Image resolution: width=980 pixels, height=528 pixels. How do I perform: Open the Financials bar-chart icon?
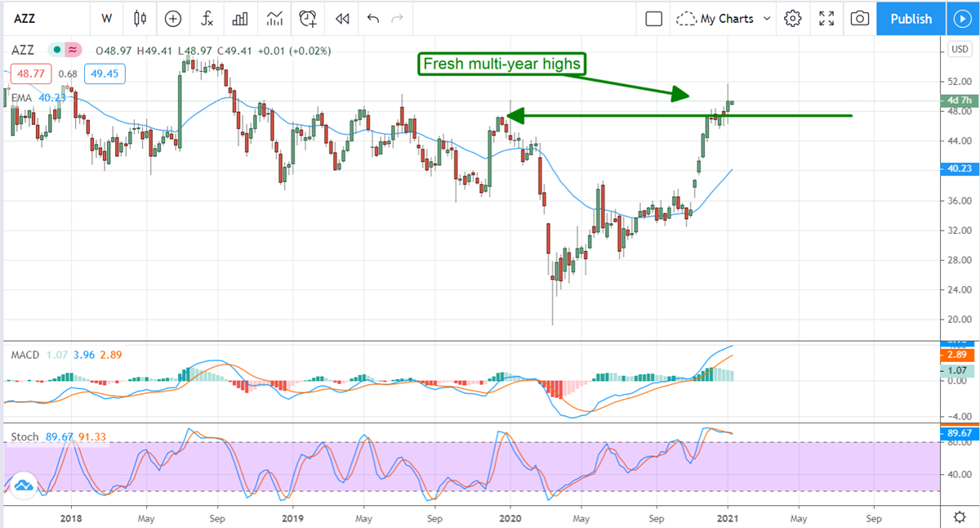click(x=240, y=18)
